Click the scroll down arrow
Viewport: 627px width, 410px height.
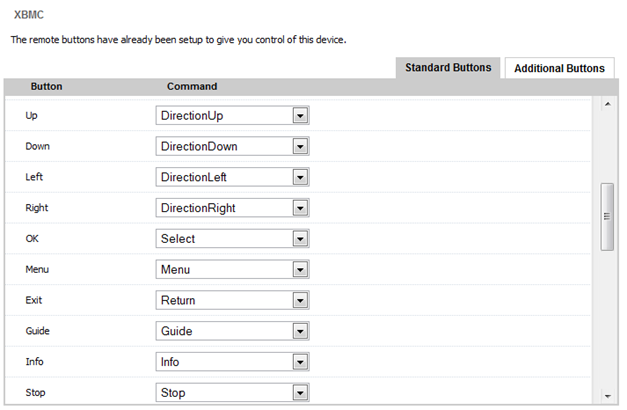(606, 396)
